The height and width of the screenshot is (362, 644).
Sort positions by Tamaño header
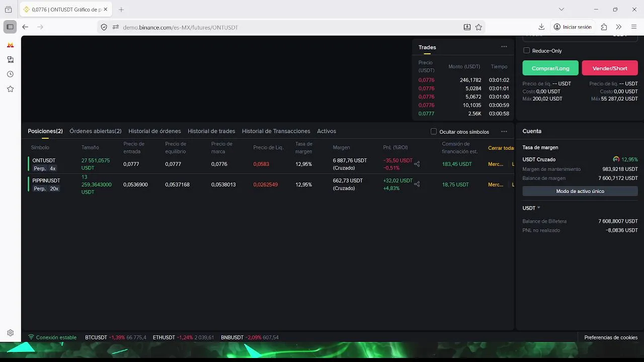90,148
